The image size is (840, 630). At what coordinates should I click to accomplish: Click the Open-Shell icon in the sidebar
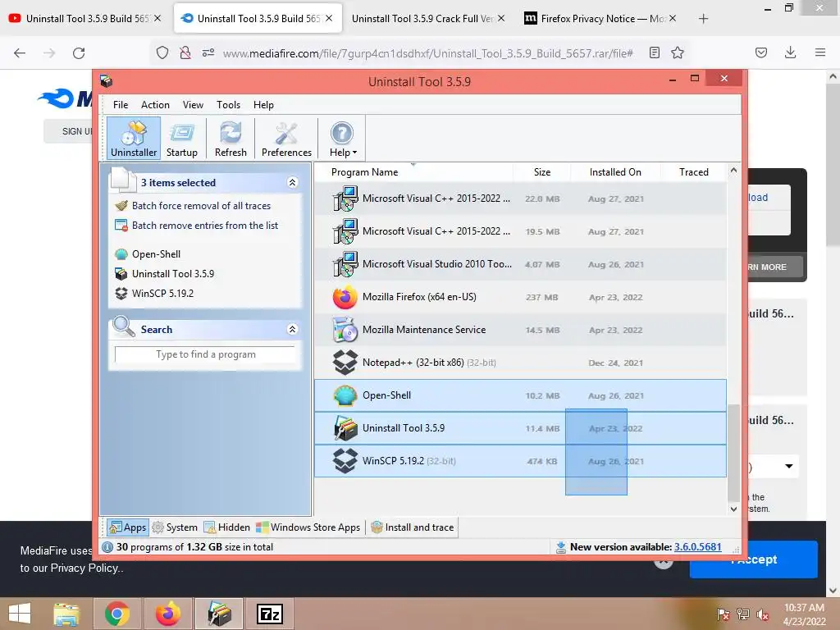[121, 254]
